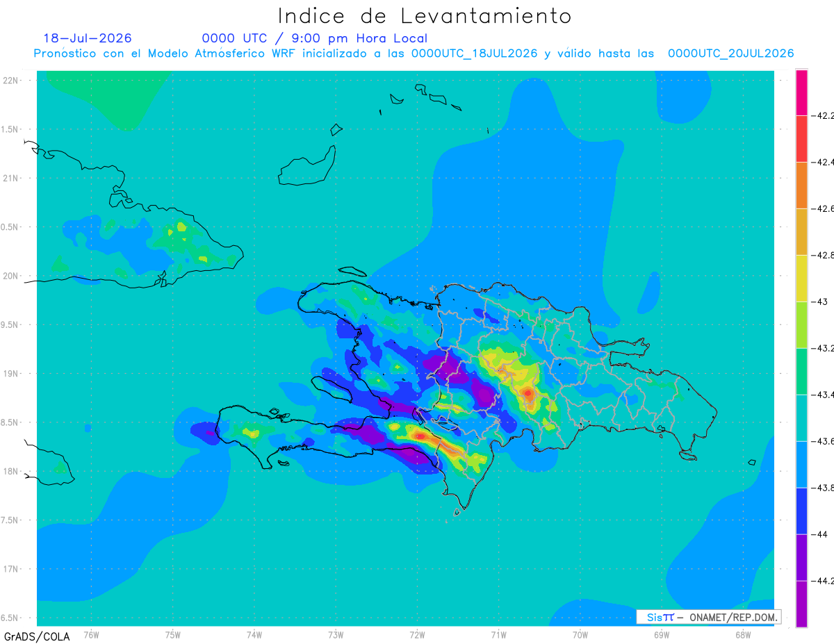
Task: Click the "22N" latitude label
Action: pyautogui.click(x=11, y=81)
